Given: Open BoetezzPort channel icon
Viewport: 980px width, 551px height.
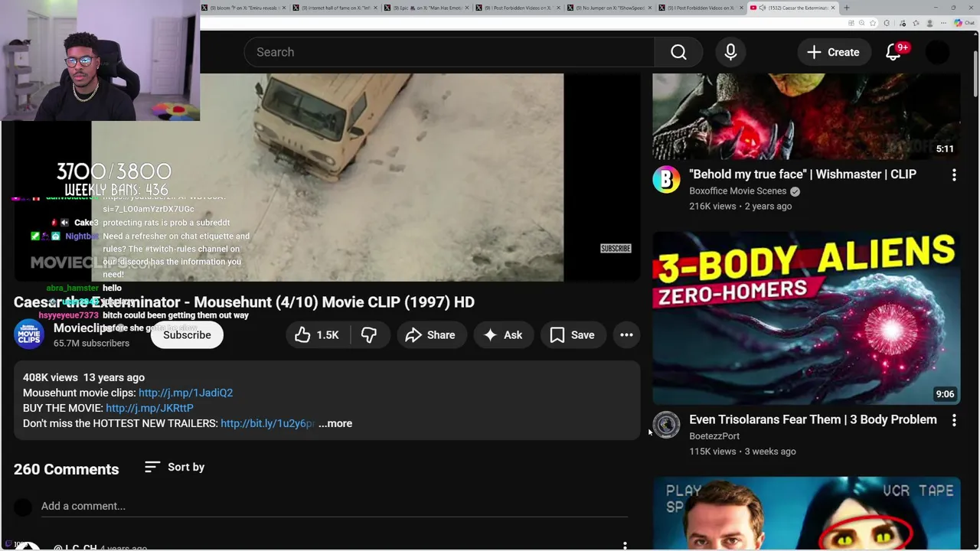Looking at the screenshot, I should [x=666, y=425].
